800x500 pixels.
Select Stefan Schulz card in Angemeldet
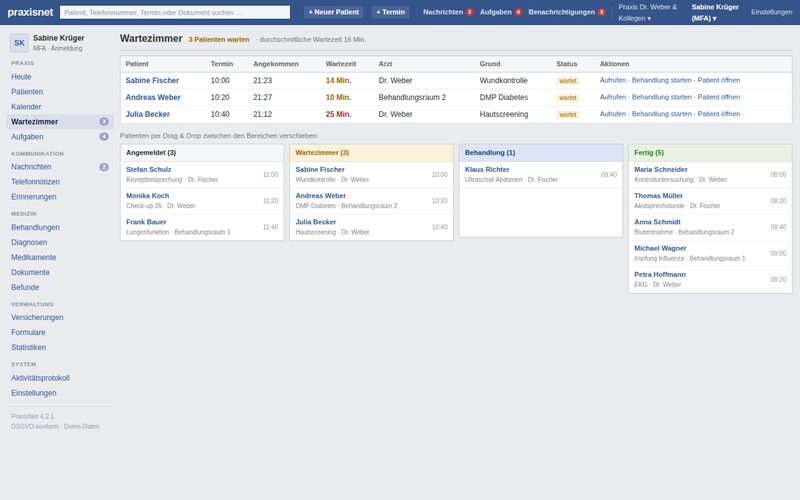[x=202, y=174]
